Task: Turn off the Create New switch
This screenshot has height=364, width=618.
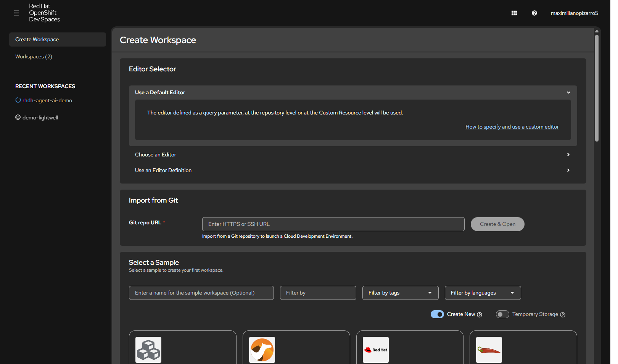Action: pos(437,314)
